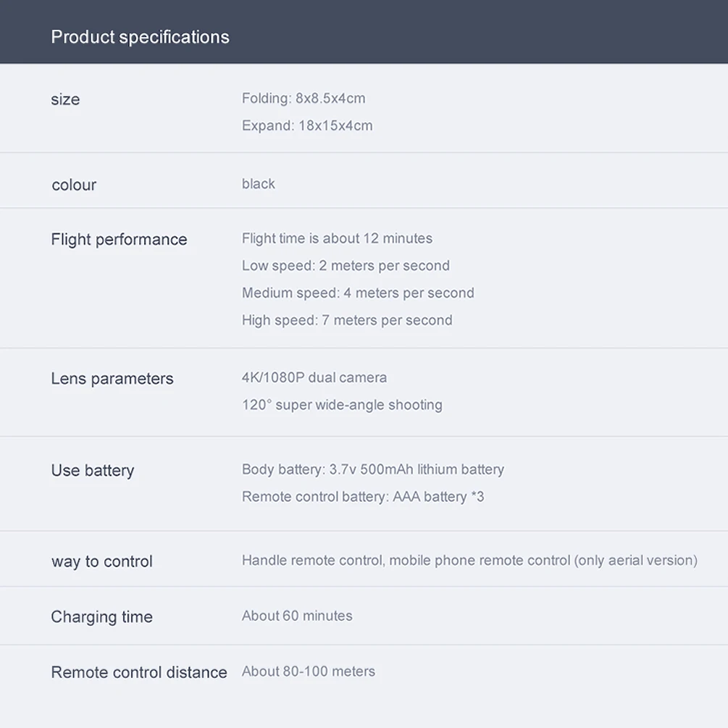The image size is (728, 728).
Task: Select the 4K/1080P dual camera text
Action: pos(314,377)
